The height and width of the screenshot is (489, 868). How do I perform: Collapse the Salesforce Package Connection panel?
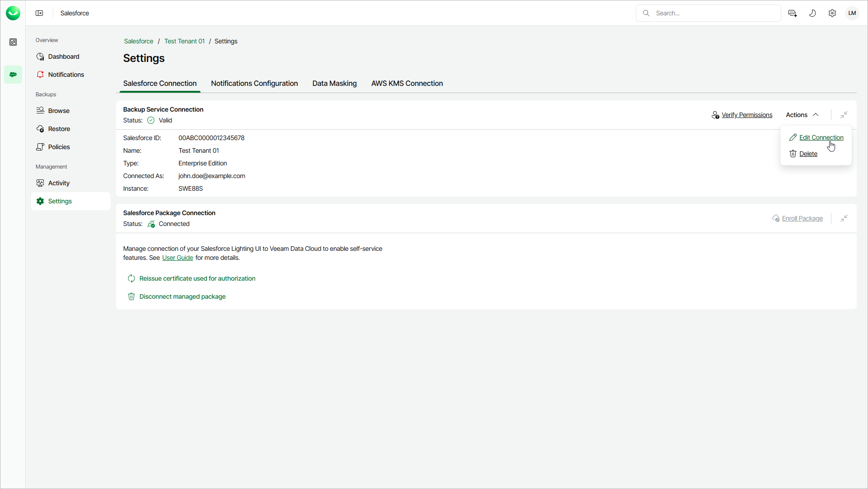[x=844, y=218]
